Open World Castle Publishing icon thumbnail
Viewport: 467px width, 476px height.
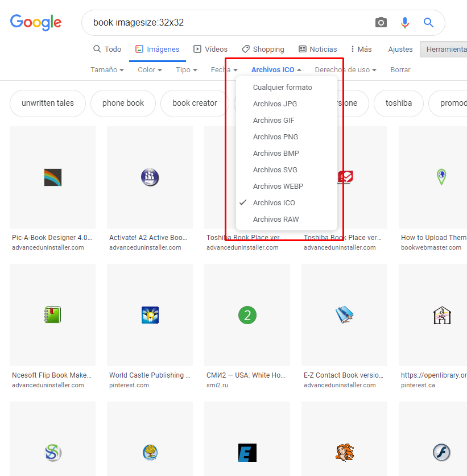click(x=150, y=315)
